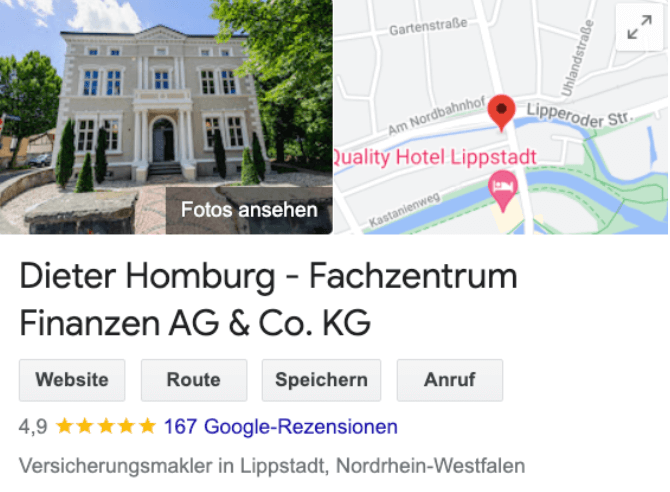Click Speichern to save the place
Screen dimensions: 670x492
click(x=321, y=380)
